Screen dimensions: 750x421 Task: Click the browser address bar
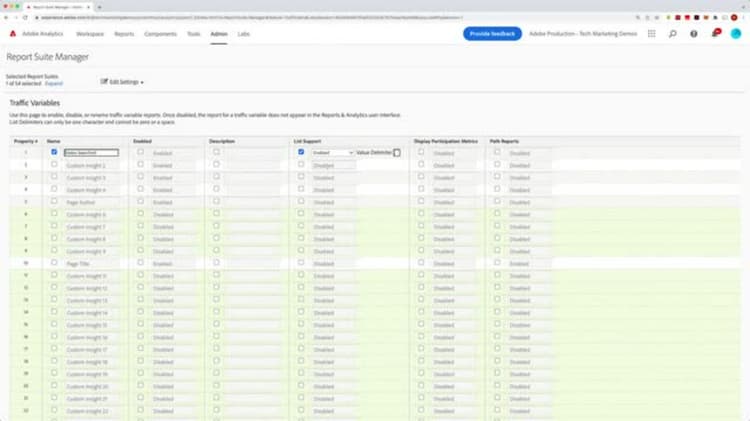click(335, 18)
